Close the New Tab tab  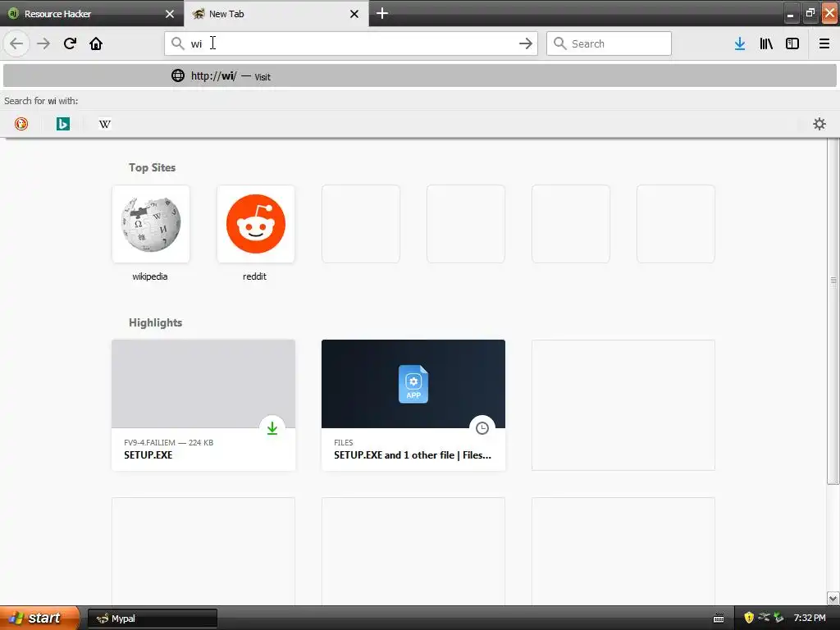pyautogui.click(x=354, y=14)
